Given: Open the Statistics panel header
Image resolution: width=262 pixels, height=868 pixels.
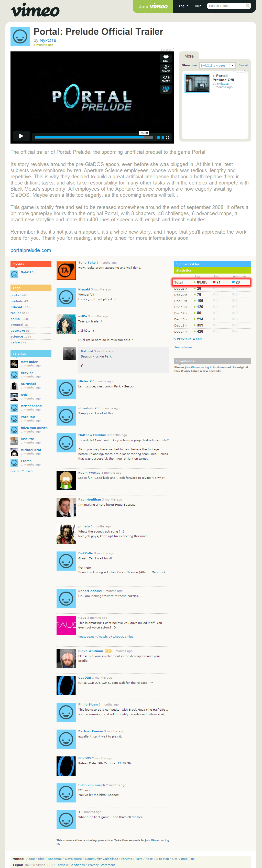Looking at the screenshot, I should pyautogui.click(x=213, y=270).
